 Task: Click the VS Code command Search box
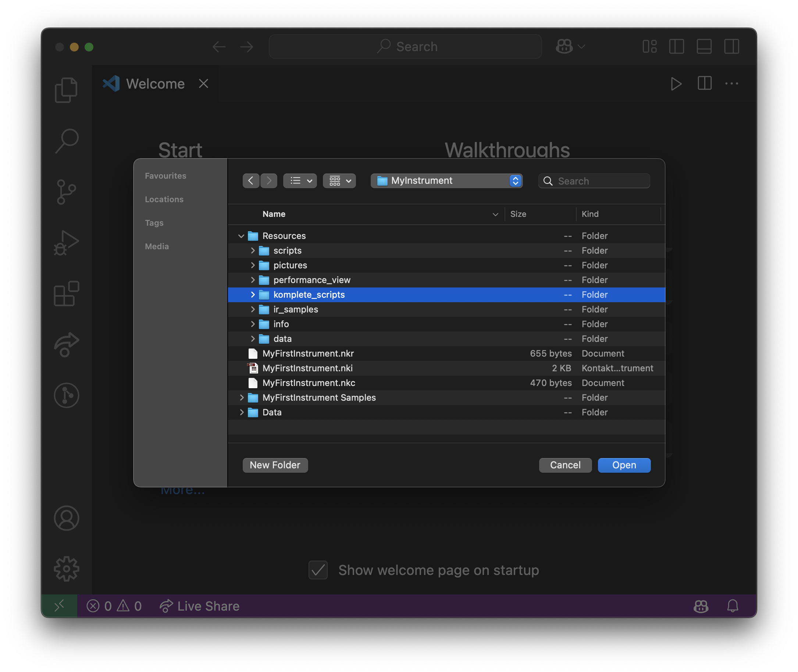tap(405, 46)
